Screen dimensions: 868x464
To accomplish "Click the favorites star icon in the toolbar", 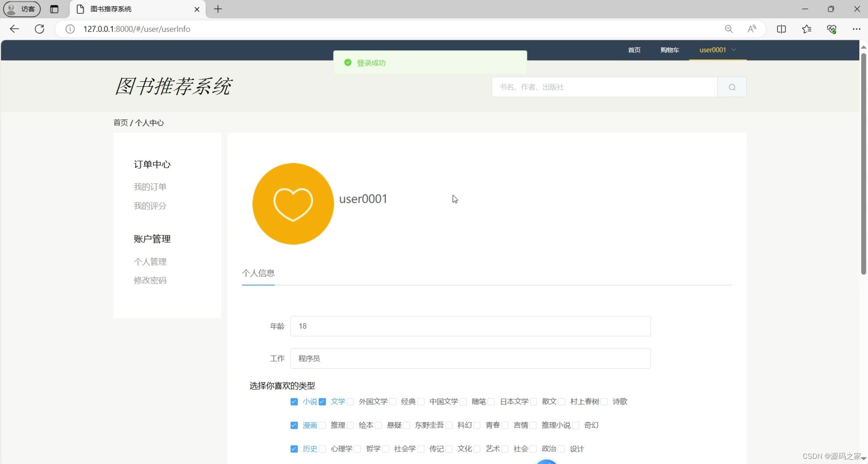I will (807, 29).
